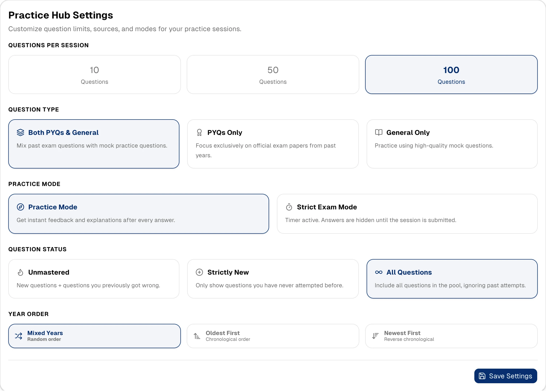Click the ascending sort icon beside Oldest First
The image size is (546, 392).
pos(197,336)
